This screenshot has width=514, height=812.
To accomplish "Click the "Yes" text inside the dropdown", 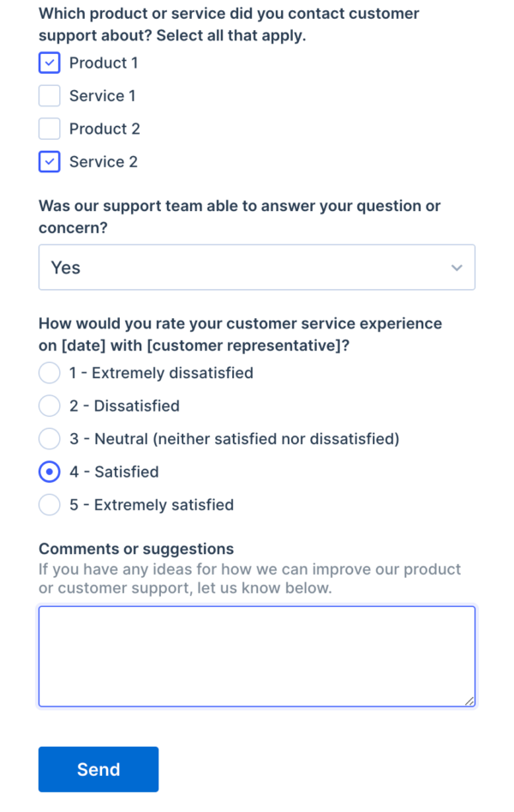I will tap(65, 268).
